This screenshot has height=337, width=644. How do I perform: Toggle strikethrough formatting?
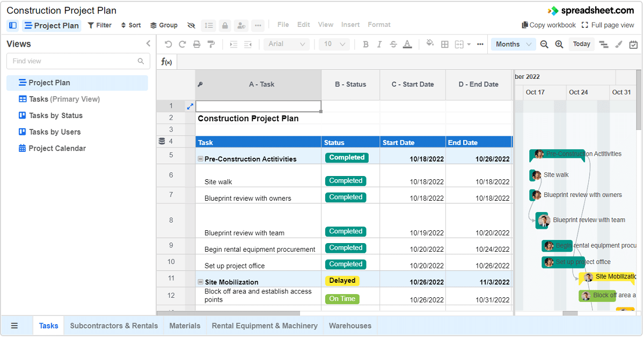tap(393, 44)
